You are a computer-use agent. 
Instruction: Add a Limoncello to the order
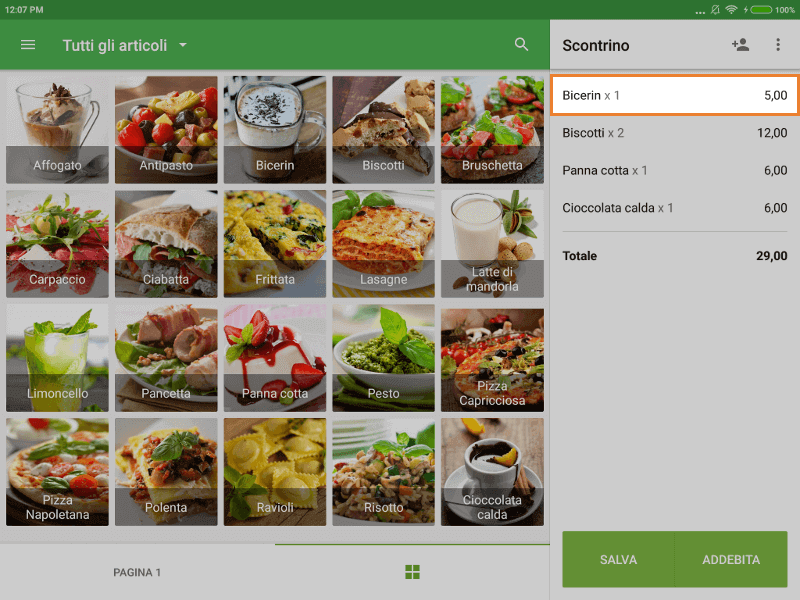pos(57,357)
